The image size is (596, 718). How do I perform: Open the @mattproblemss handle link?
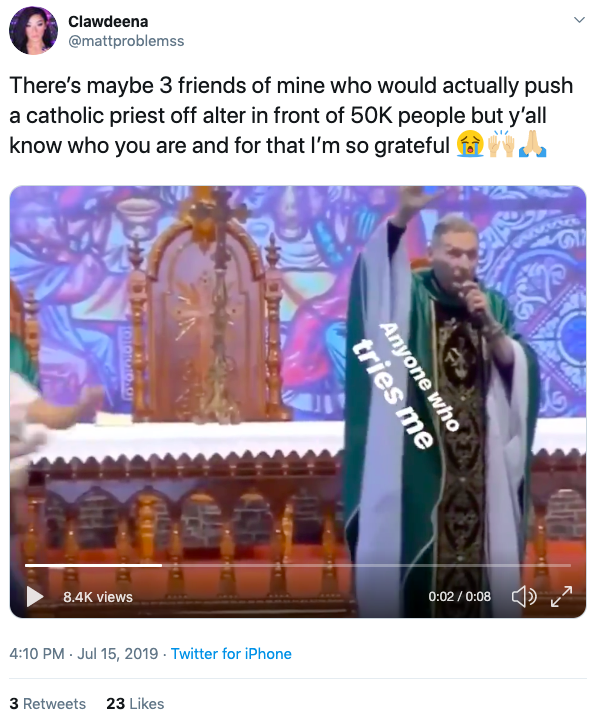(126, 41)
